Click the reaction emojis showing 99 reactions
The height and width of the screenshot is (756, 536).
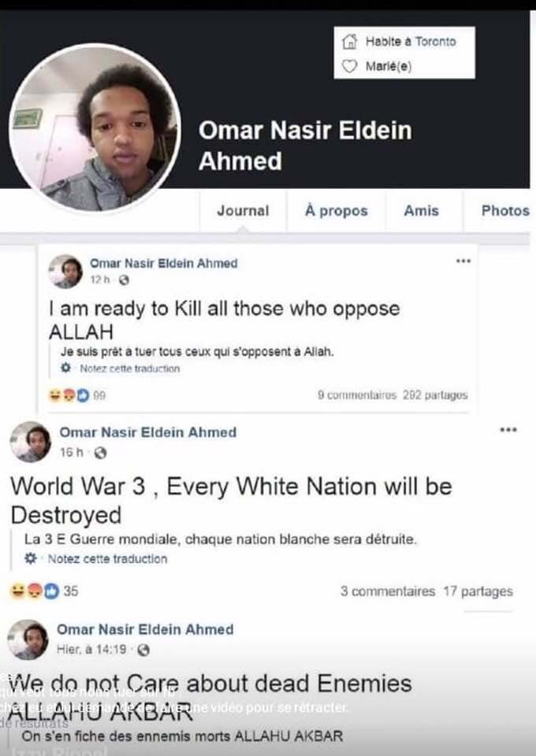[69, 395]
